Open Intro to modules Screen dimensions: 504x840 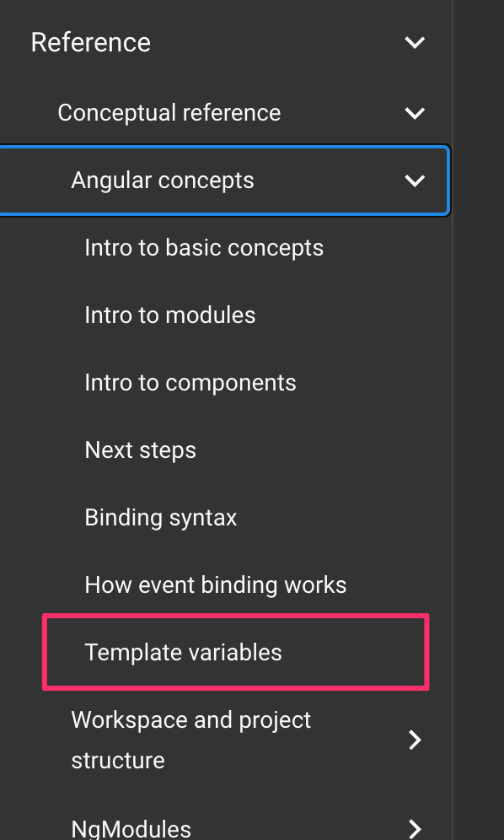tap(169, 315)
